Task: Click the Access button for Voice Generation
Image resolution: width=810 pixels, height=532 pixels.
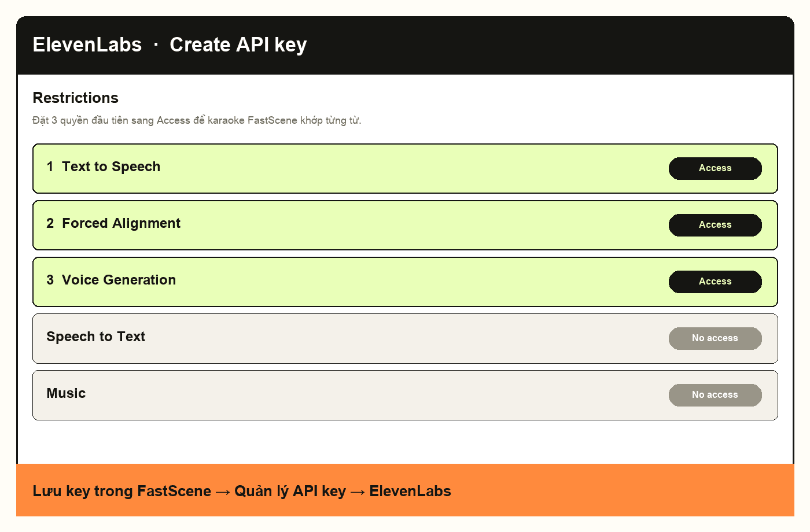Action: click(x=715, y=282)
